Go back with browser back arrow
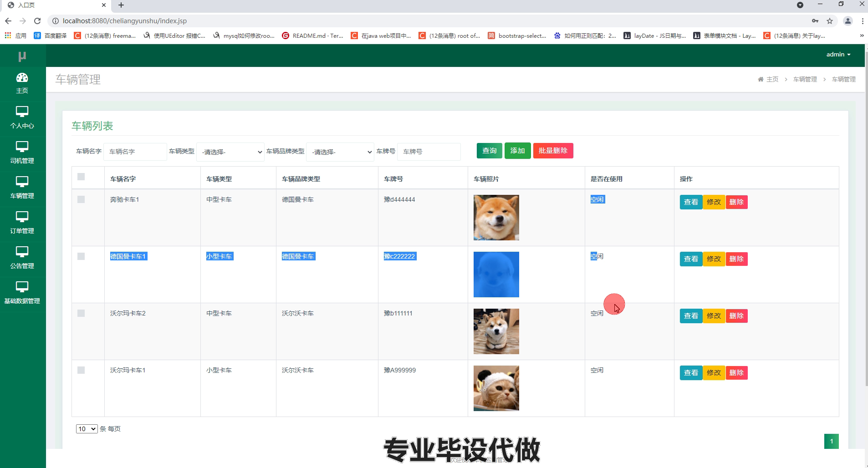868x468 pixels. (x=8, y=21)
